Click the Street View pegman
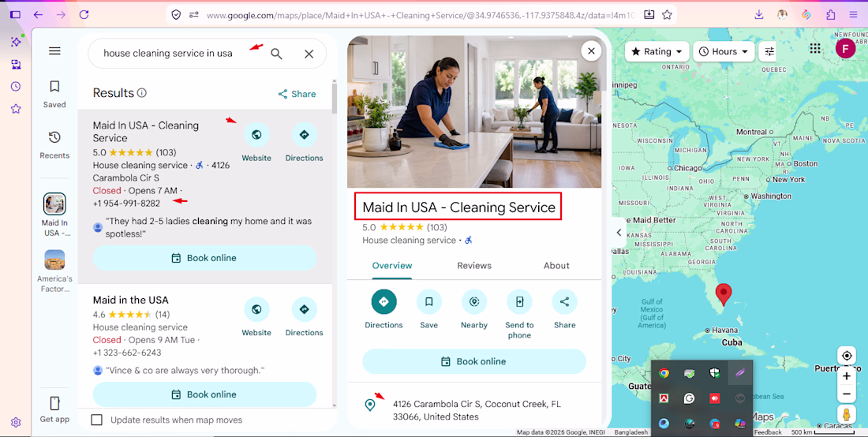The width and height of the screenshot is (868, 437). click(x=847, y=415)
